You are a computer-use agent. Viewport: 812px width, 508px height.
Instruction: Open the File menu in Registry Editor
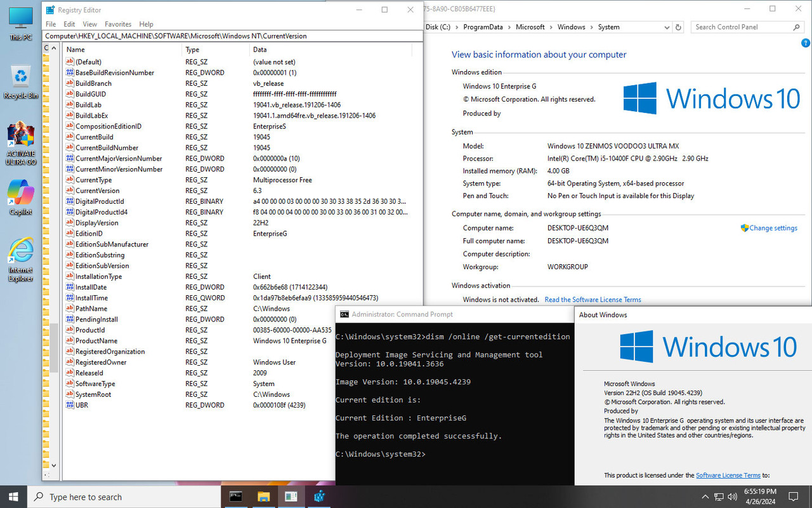point(51,24)
